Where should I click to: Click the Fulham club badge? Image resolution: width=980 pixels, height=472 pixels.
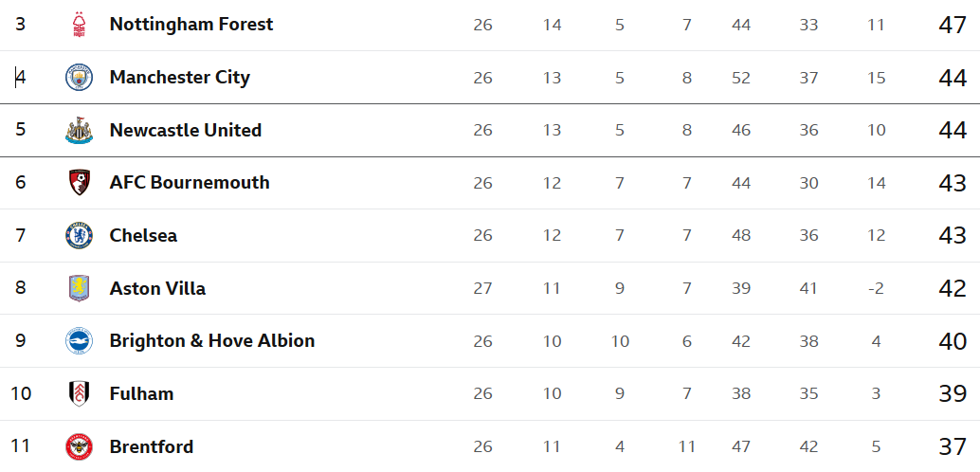pyautogui.click(x=80, y=394)
